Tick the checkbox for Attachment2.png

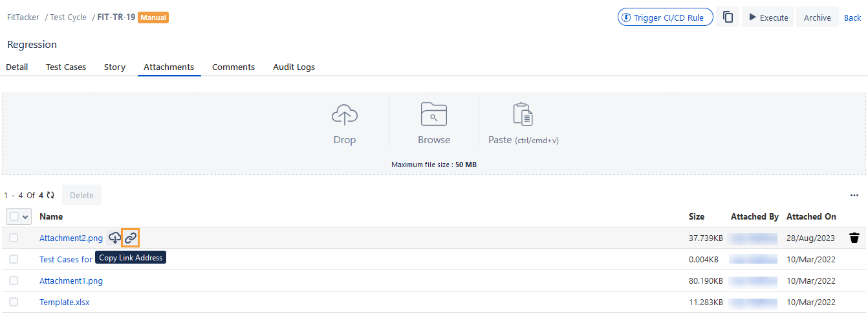[x=14, y=238]
